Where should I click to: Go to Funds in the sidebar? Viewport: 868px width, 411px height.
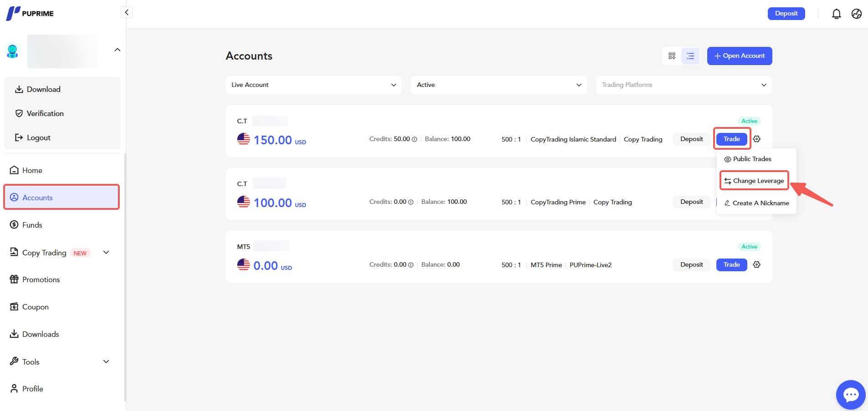click(x=32, y=225)
